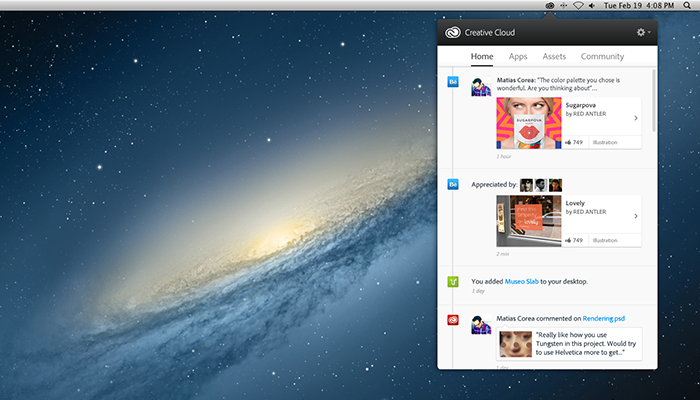The width and height of the screenshot is (700, 400).
Task: Click the Creative Cloud logo in panel header
Action: 453,33
